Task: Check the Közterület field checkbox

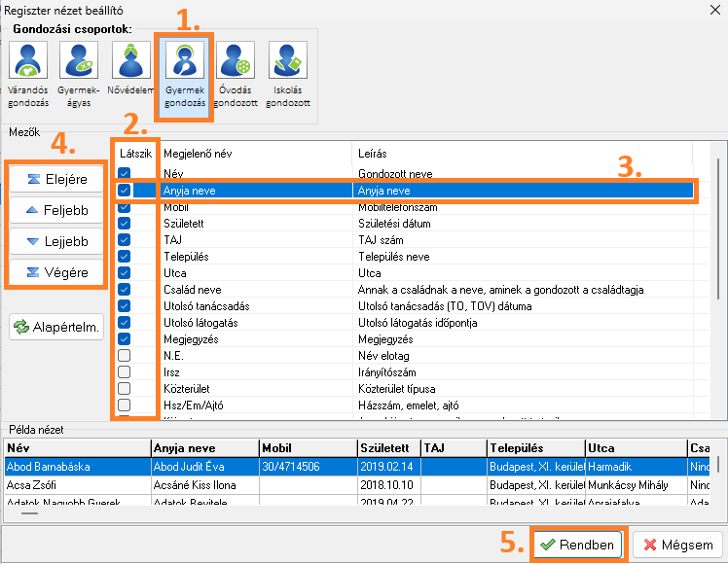Action: point(125,389)
